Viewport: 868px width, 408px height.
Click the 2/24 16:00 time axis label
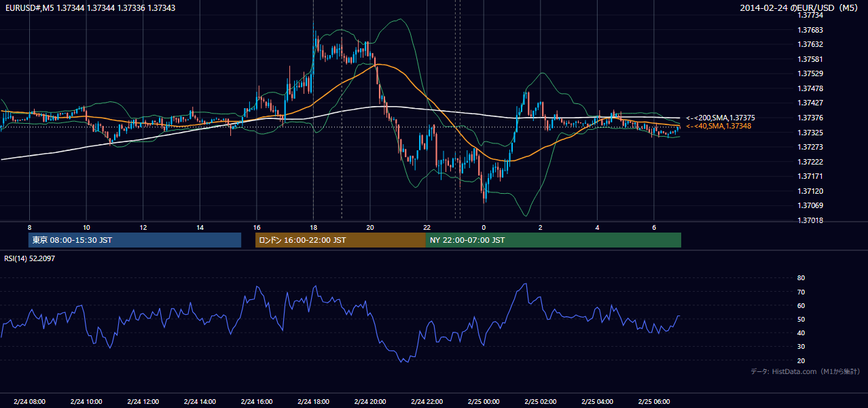(x=257, y=401)
